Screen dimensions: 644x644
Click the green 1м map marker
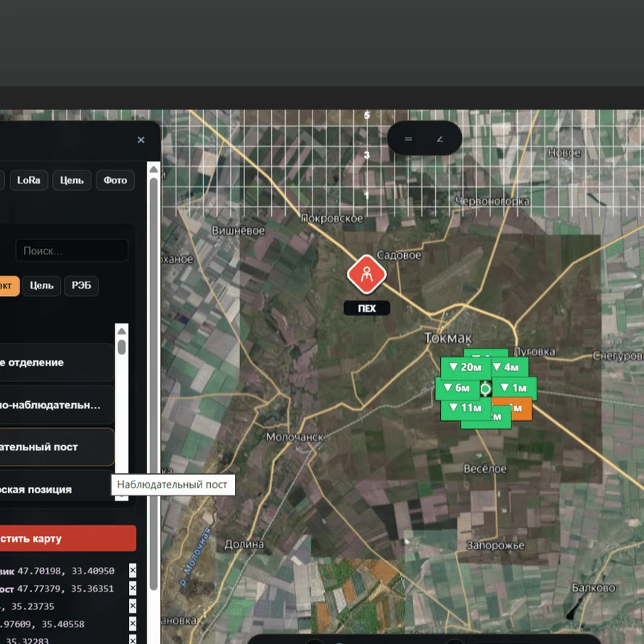514,388
